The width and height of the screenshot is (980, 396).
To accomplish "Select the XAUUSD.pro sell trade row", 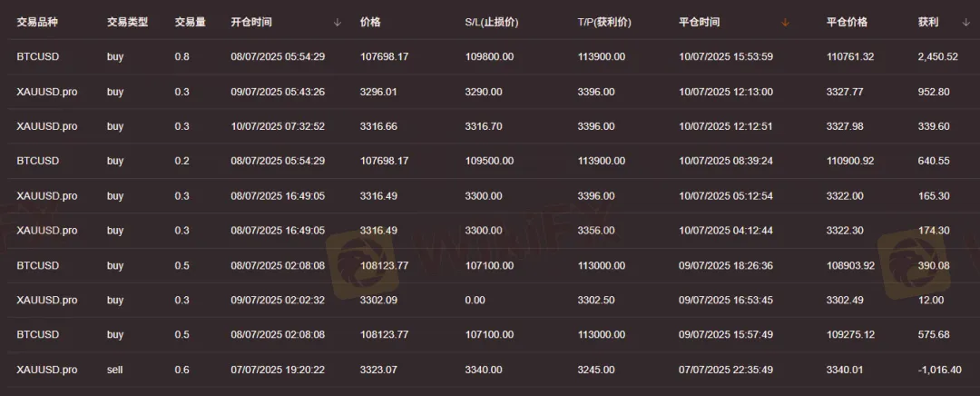I will tap(490, 370).
